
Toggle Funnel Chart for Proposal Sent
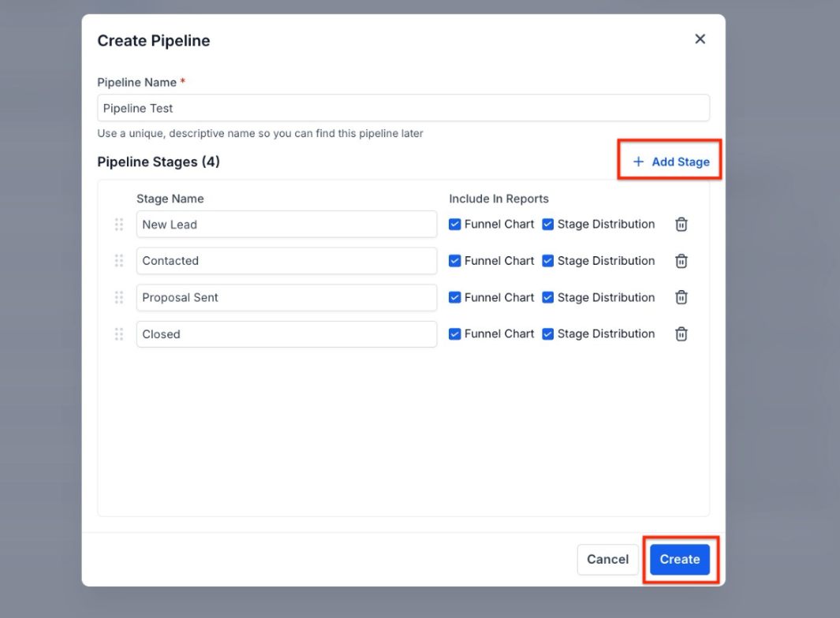coord(455,297)
